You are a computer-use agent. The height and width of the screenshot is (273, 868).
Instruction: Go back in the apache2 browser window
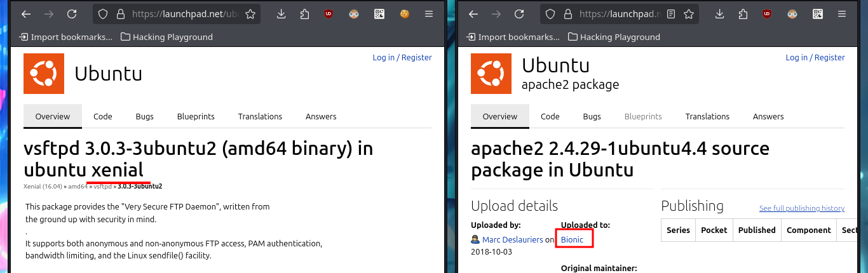click(x=472, y=14)
